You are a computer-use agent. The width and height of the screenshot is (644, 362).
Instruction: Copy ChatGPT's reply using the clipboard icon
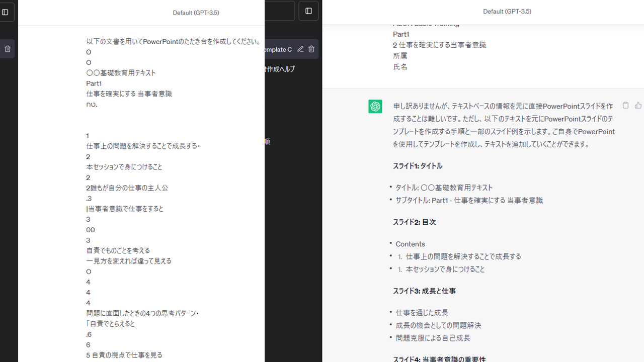[625, 106]
